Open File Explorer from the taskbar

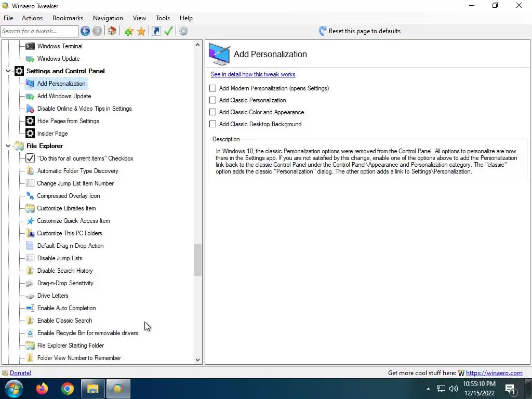click(92, 389)
